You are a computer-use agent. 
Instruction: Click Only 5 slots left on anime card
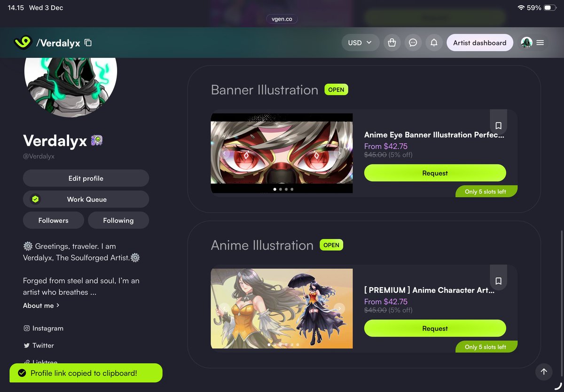click(486, 347)
